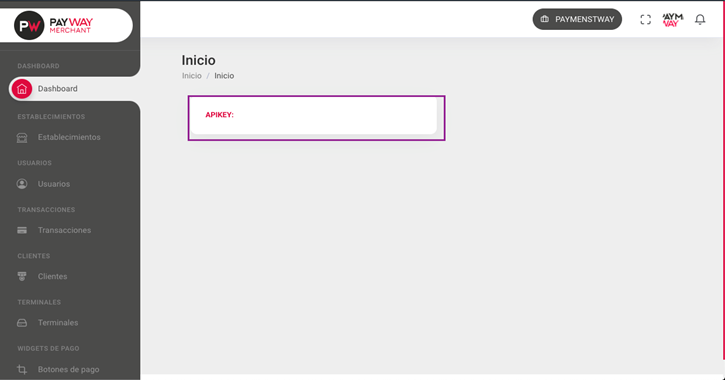The image size is (725, 380).
Task: Click the Clientes sidebar icon
Action: coord(22,276)
